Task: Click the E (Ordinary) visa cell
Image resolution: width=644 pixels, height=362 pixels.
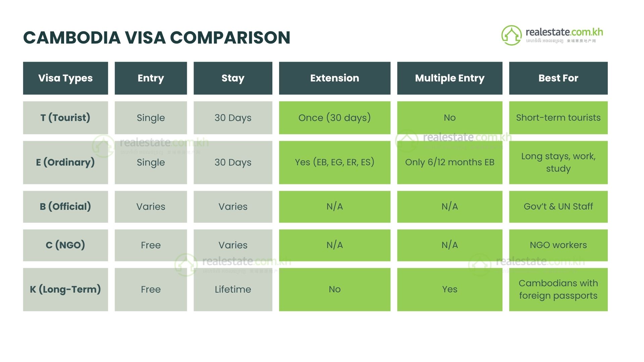Action: point(65,162)
